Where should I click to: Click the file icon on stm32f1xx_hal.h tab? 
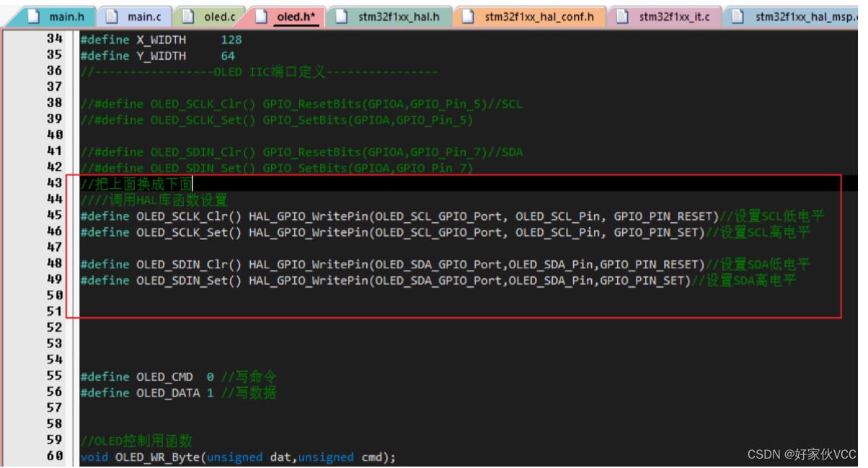[342, 16]
